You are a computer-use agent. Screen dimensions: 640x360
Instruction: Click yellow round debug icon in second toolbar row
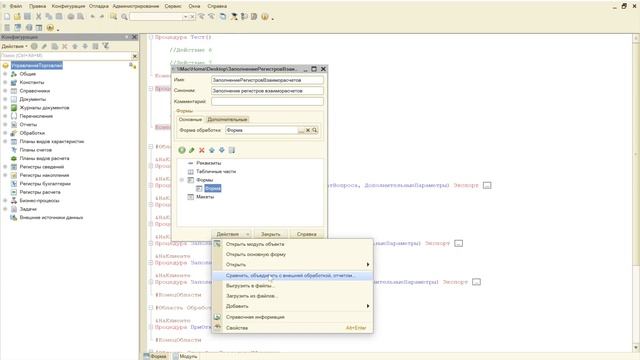(50, 28)
